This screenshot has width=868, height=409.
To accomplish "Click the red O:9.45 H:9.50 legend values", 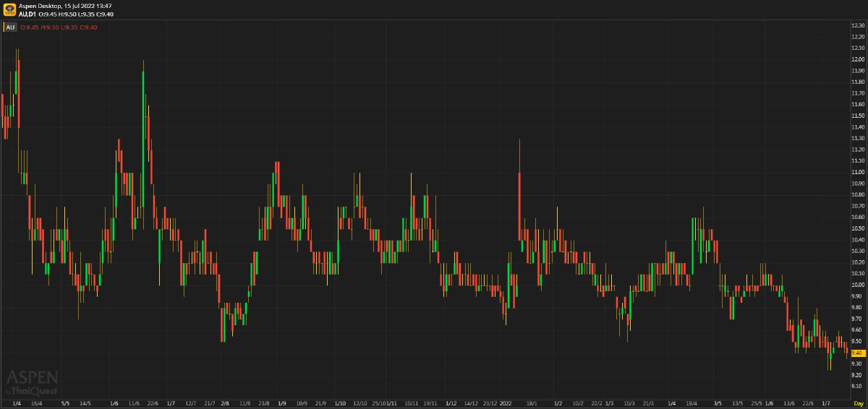I will tap(59, 27).
